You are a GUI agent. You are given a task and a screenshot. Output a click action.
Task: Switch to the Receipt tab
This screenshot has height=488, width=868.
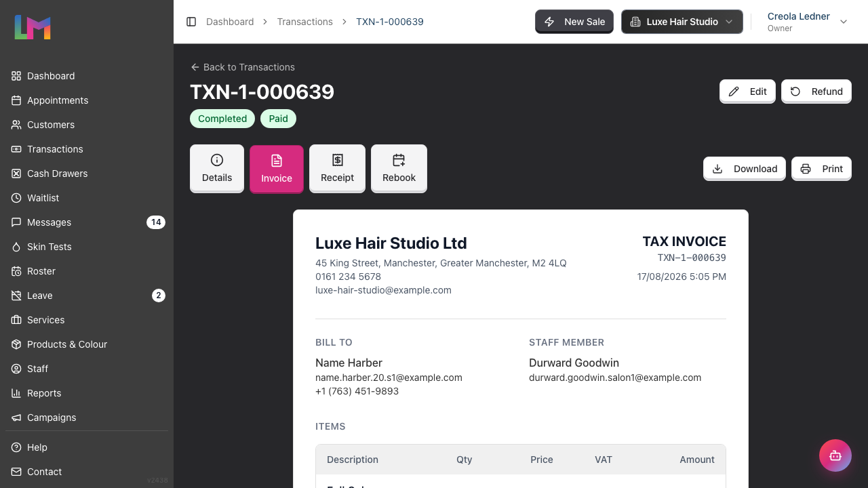tap(337, 169)
